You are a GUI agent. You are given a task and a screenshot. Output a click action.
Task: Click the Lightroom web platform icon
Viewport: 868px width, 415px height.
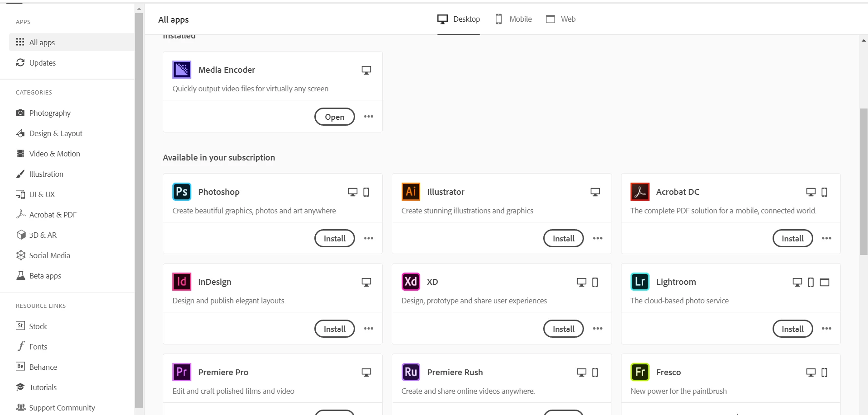(x=825, y=282)
